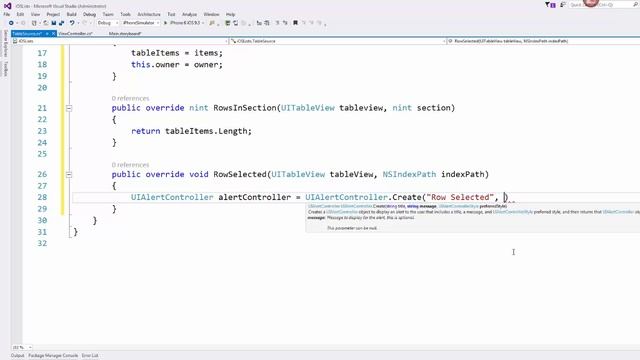640x360 pixels.
Task: Open the Analyze menu
Action: (x=189, y=14)
